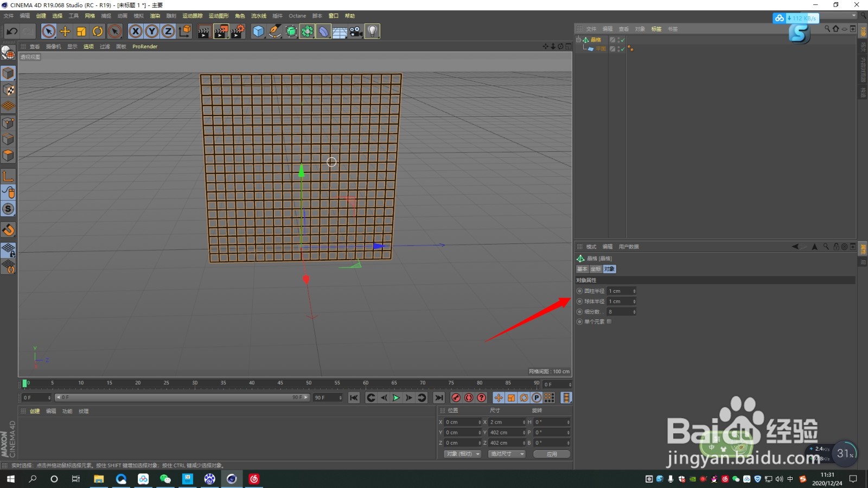868x488 pixels.
Task: Switch to Texture mode in the left toolbar
Action: click(x=8, y=90)
